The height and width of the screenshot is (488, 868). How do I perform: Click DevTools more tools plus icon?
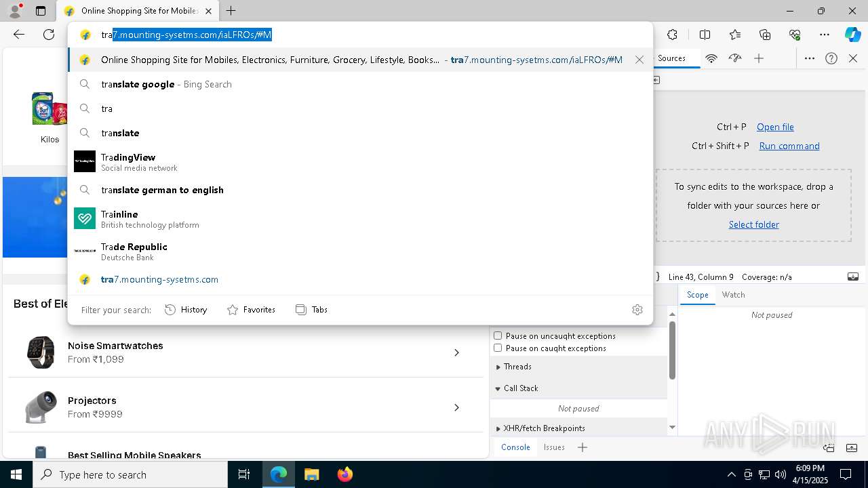point(759,58)
